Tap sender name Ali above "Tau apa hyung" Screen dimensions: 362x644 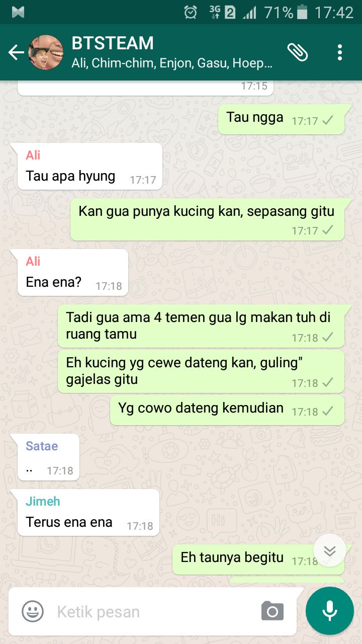(33, 155)
